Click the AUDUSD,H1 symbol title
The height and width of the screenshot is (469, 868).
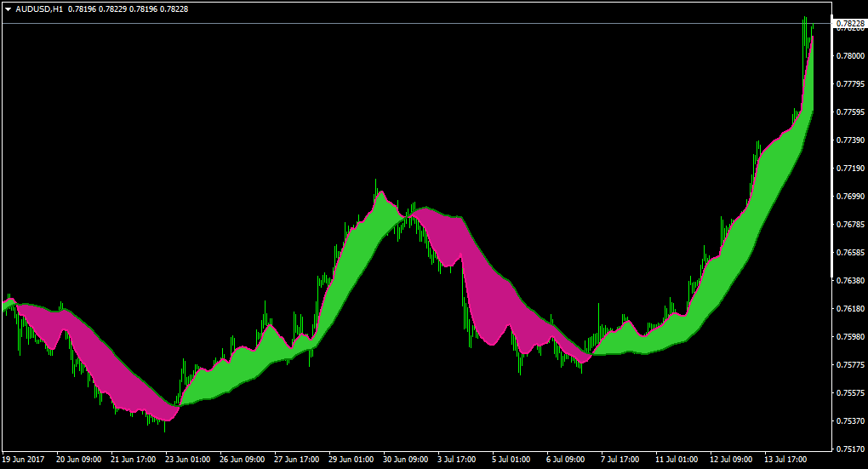[39, 9]
